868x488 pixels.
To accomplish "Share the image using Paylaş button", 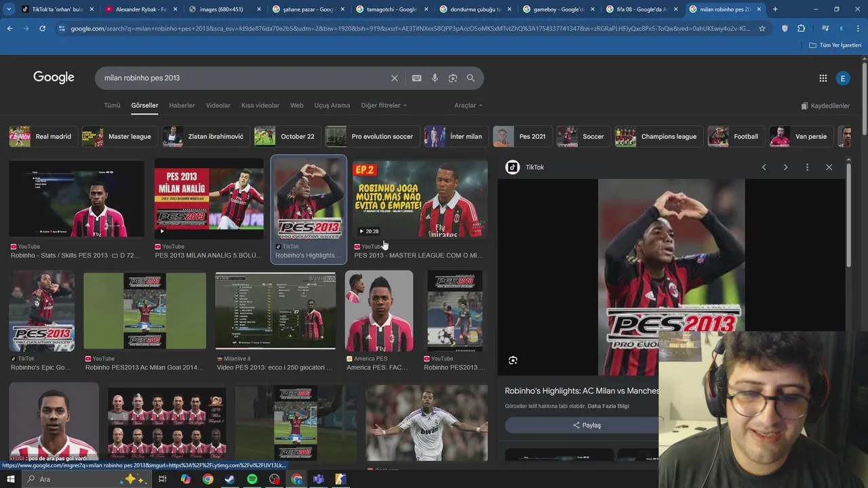I will coord(587,426).
